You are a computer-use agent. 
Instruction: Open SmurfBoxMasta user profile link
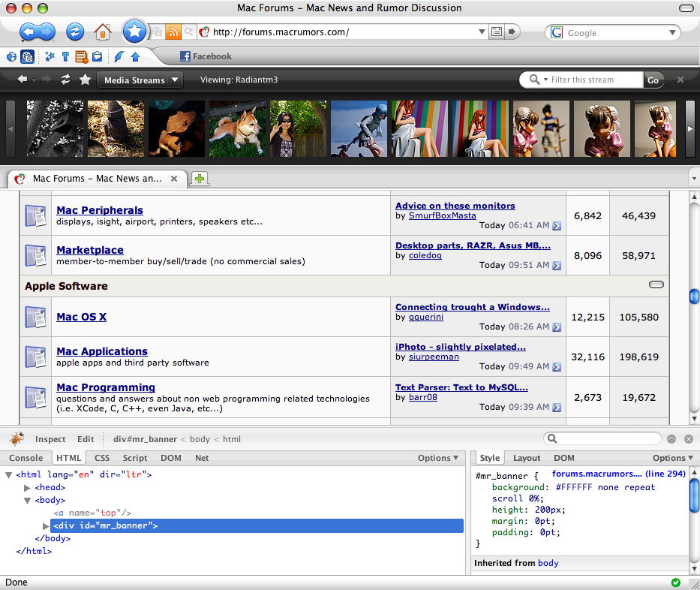443,215
